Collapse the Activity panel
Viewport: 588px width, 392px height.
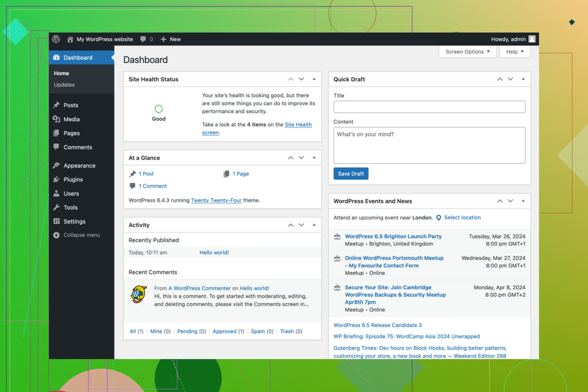(314, 225)
